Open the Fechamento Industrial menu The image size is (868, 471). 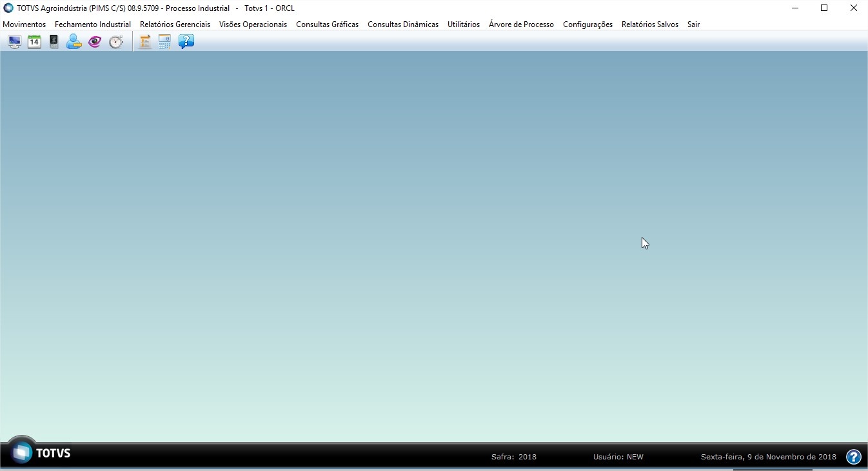click(93, 24)
